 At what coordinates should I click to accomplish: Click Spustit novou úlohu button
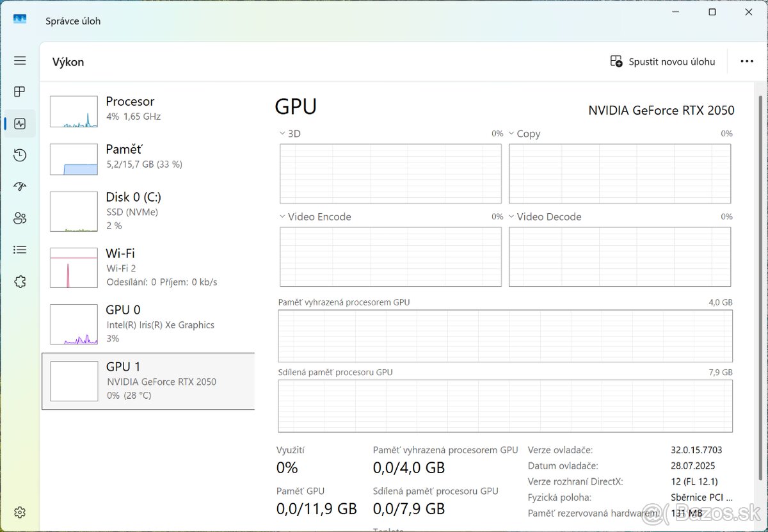662,61
